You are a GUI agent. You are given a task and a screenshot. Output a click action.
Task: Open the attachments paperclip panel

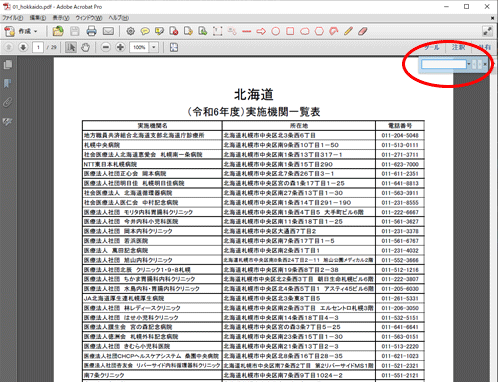[8, 102]
